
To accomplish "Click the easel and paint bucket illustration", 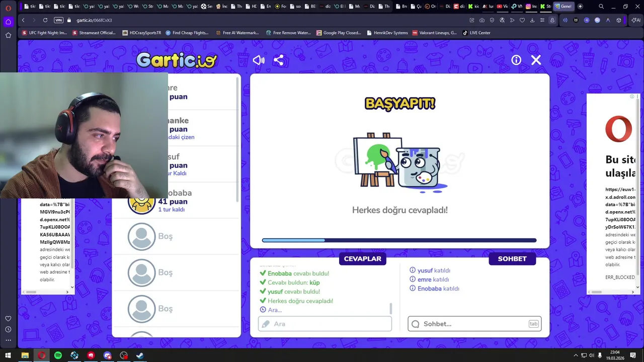I will point(400,162).
